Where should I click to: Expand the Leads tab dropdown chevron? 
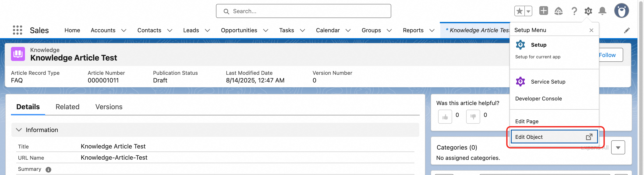pos(207,30)
